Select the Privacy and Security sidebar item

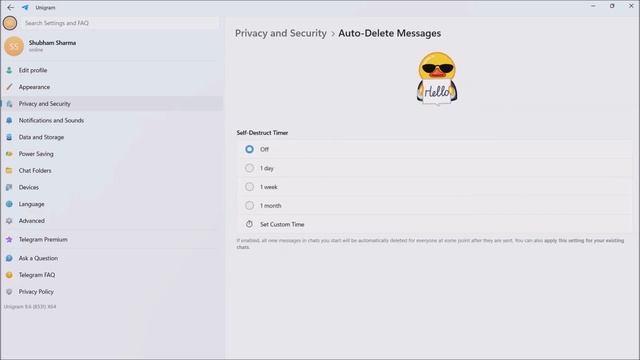[112, 104]
